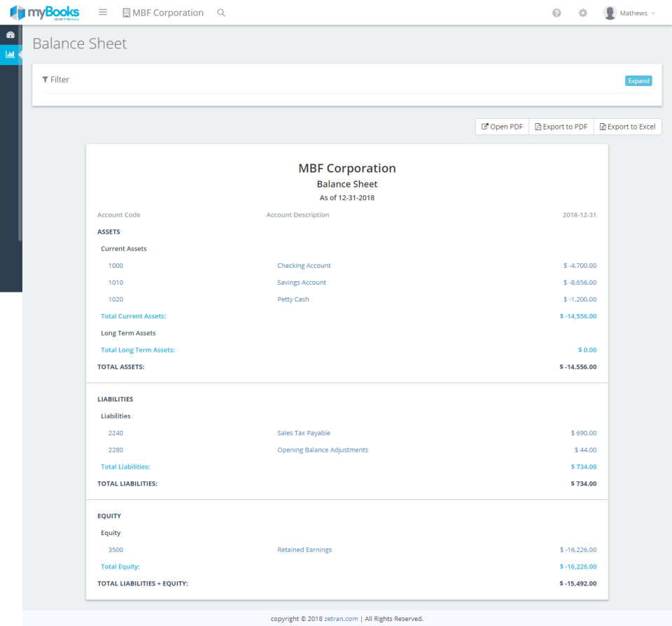Open account code 2240
Viewport: 672px width, 626px height.
pos(115,433)
